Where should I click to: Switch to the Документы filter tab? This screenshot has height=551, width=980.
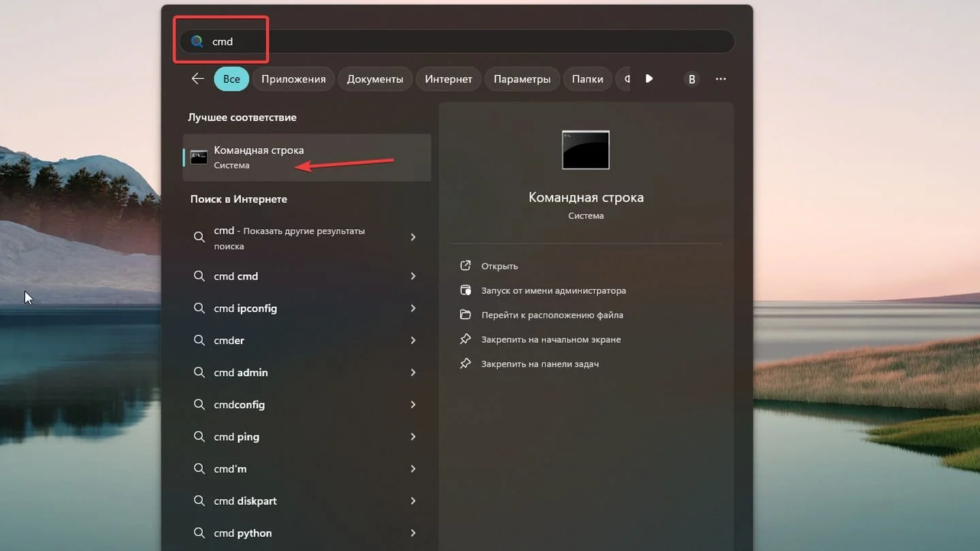click(x=375, y=79)
